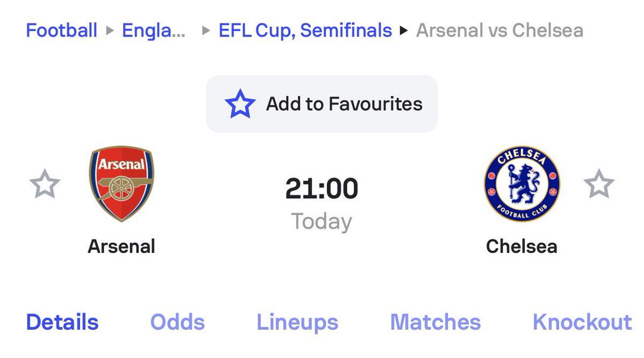Toggle the favourite star beside Chelsea
This screenshot has width=644, height=358.
tap(599, 184)
